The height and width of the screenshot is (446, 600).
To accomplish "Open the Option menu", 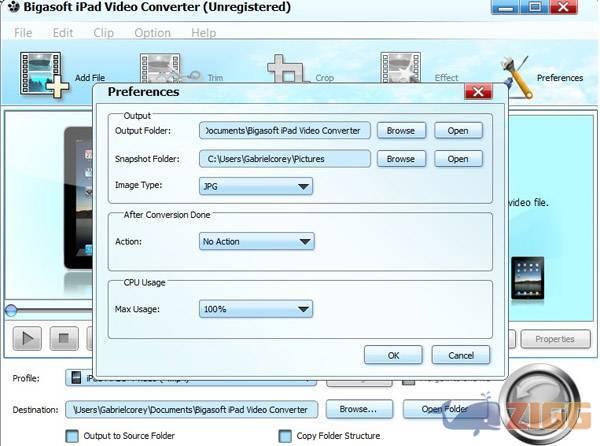I will [x=152, y=33].
